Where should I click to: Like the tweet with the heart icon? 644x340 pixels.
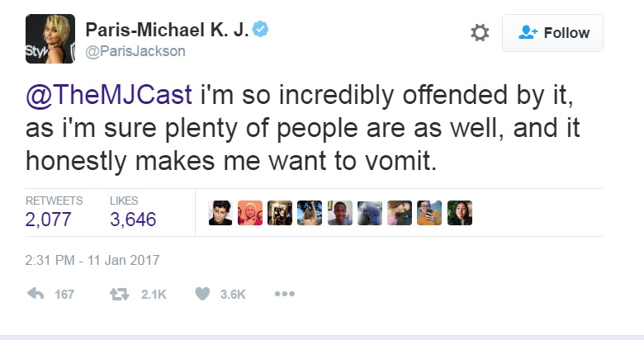coord(203,295)
